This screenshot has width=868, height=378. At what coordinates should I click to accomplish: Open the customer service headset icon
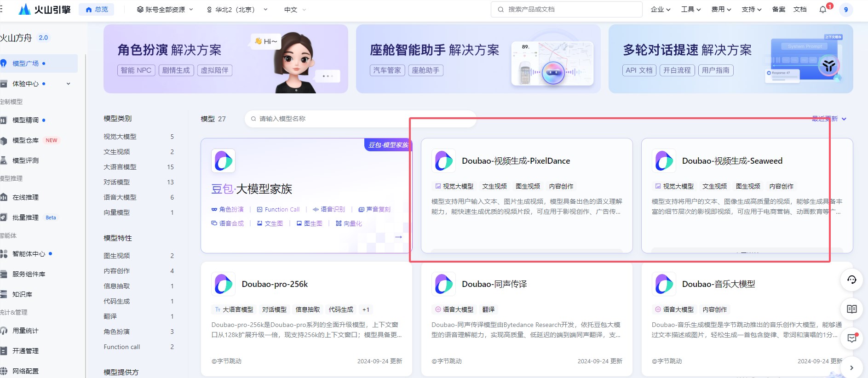pos(851,280)
